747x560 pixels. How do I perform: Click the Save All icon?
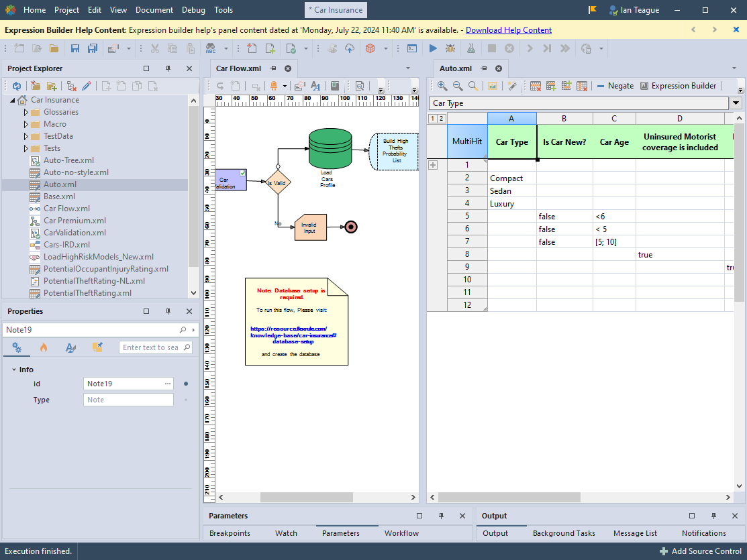(93, 48)
